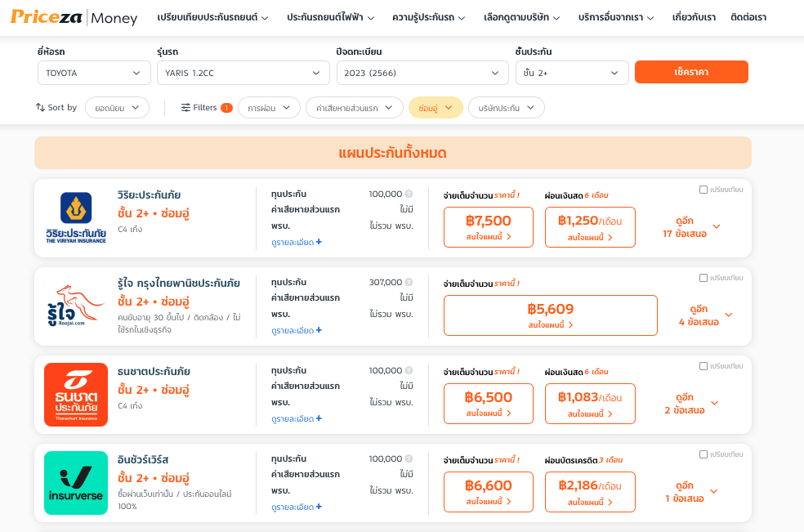Tick compare checkbox on Roojai plan

[703, 278]
